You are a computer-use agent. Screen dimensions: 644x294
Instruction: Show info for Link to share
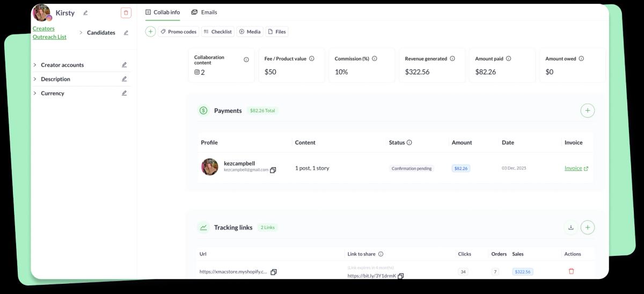pyautogui.click(x=380, y=254)
